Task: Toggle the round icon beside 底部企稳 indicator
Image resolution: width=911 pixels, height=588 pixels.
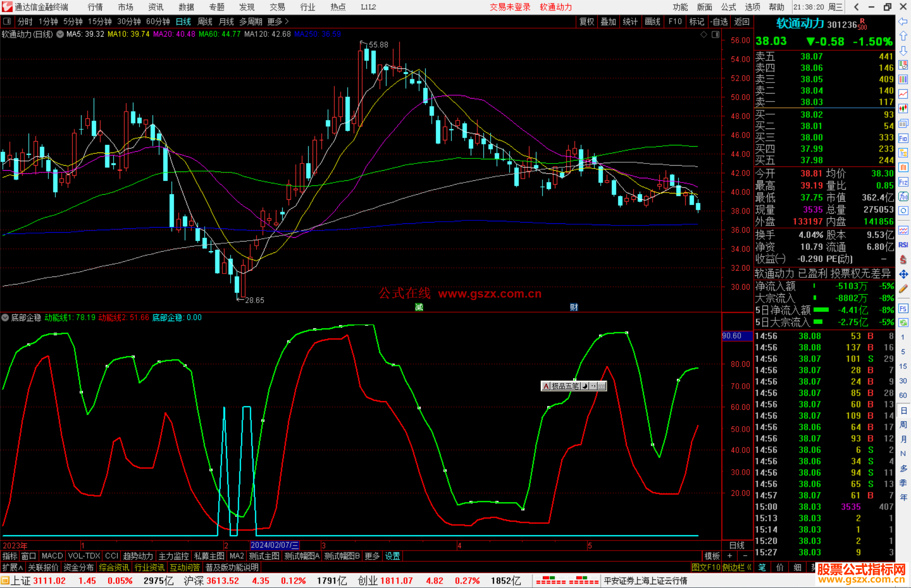Action: pos(5,317)
